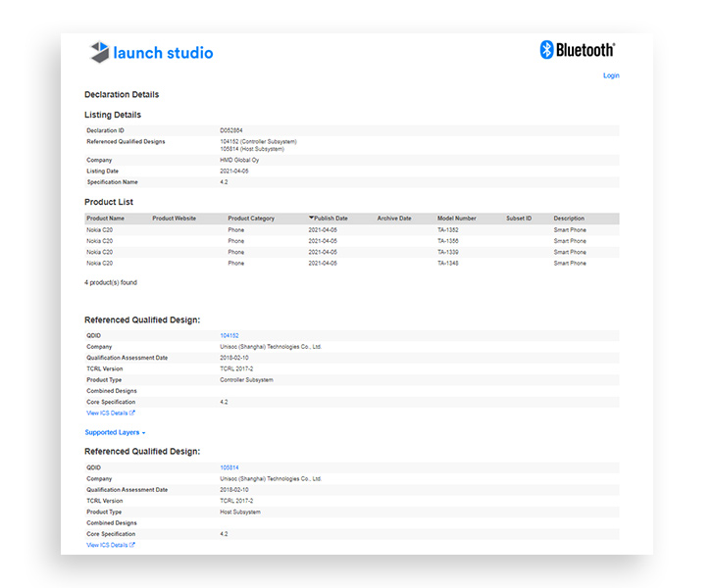
Task: Click the Declaration ID label
Action: 105,130
